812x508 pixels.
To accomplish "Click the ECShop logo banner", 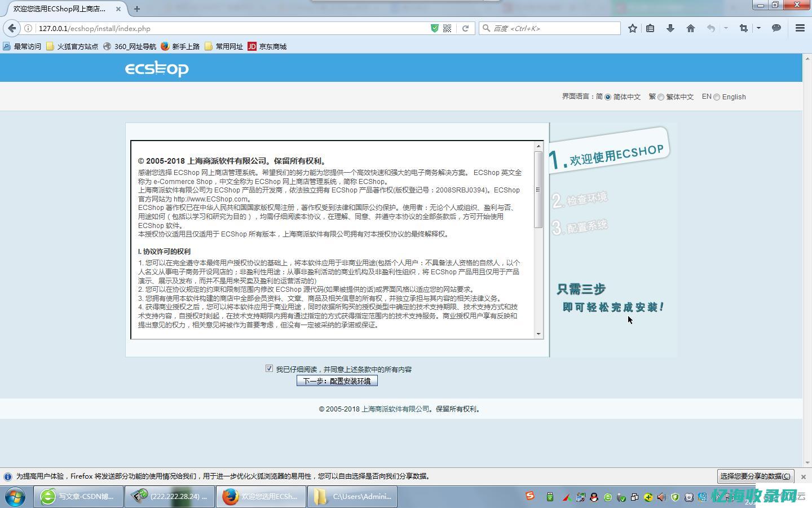I will click(157, 68).
